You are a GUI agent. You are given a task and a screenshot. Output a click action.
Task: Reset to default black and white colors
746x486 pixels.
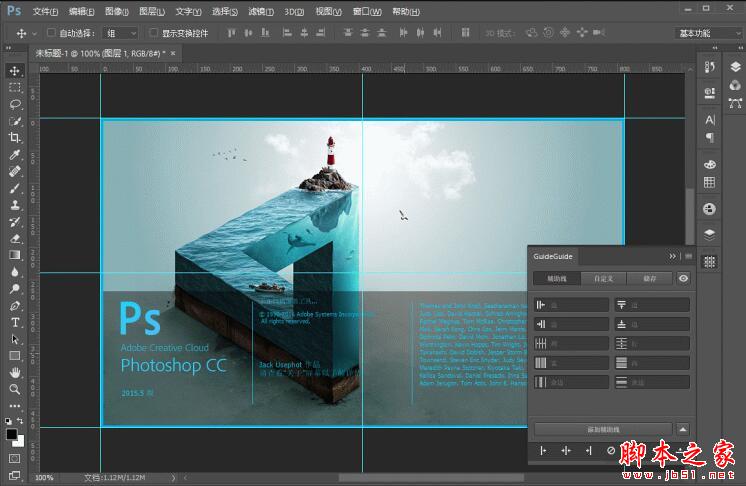pos(8,421)
